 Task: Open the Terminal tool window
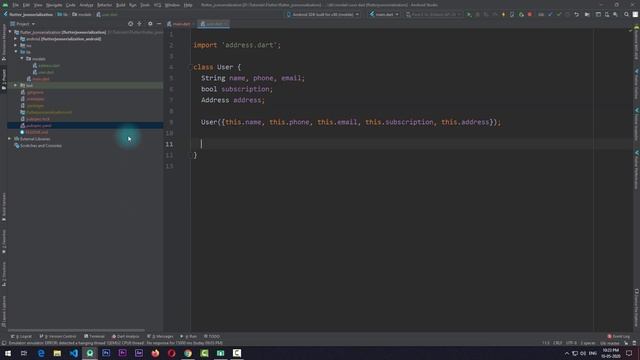pyautogui.click(x=94, y=336)
